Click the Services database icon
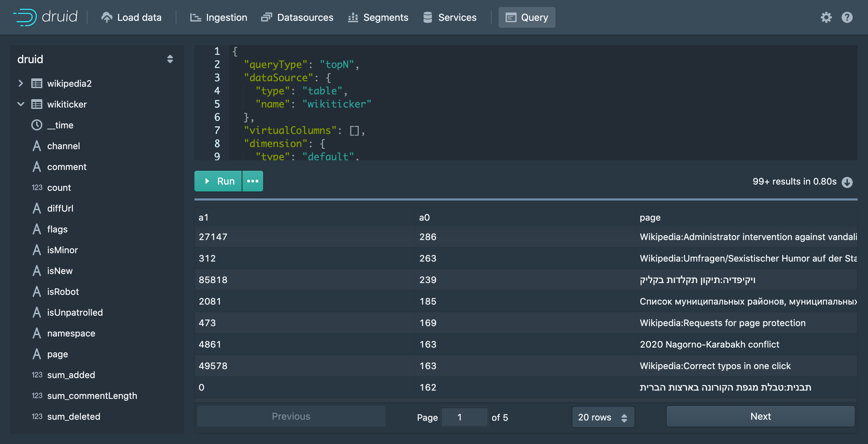This screenshot has height=444, width=868. [427, 17]
